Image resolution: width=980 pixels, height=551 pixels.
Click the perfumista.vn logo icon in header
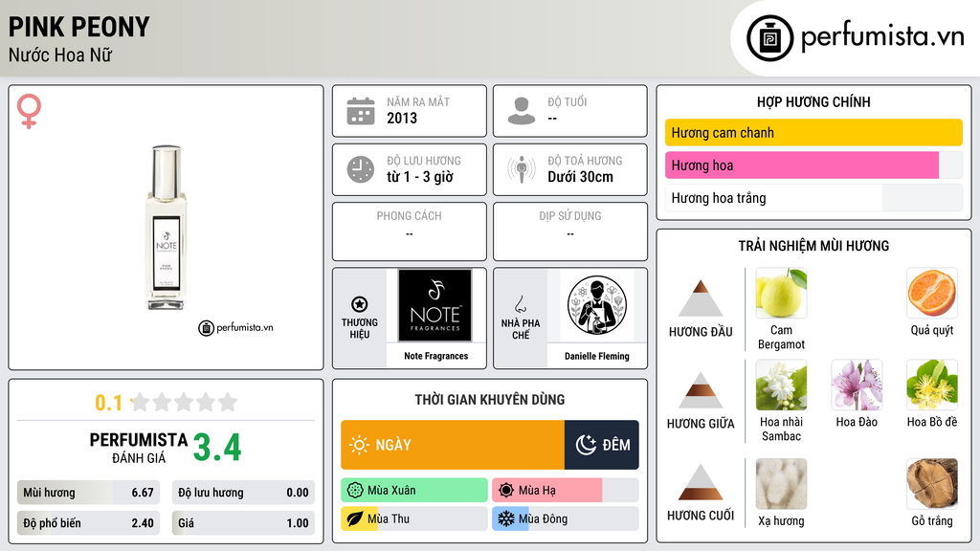pyautogui.click(x=770, y=38)
